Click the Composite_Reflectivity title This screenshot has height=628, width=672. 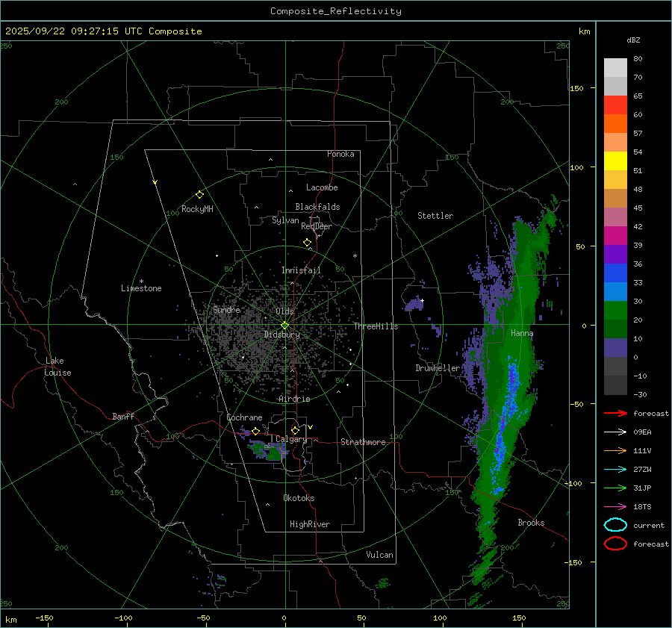point(335,11)
